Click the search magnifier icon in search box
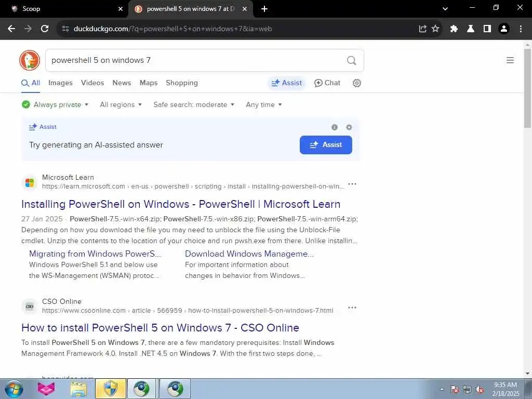532x399 pixels. pyautogui.click(x=352, y=60)
